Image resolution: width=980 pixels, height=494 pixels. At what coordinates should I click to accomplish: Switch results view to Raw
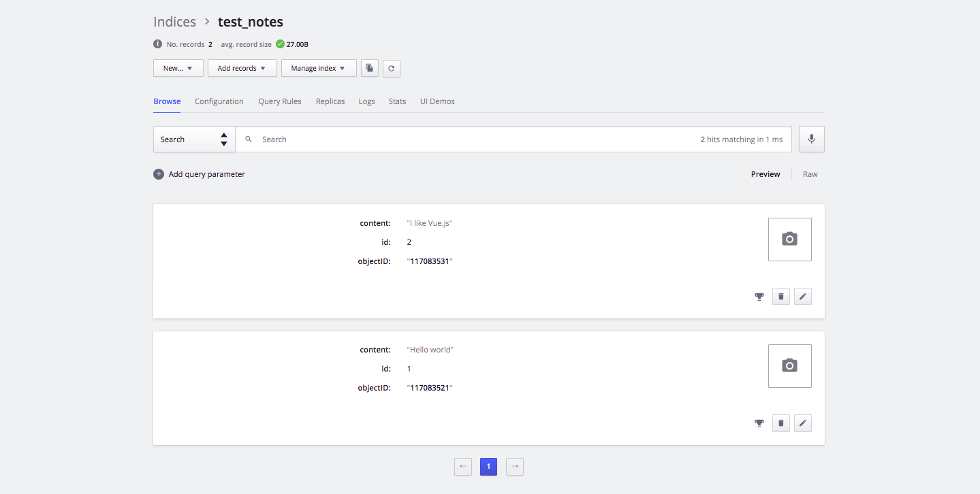point(810,174)
